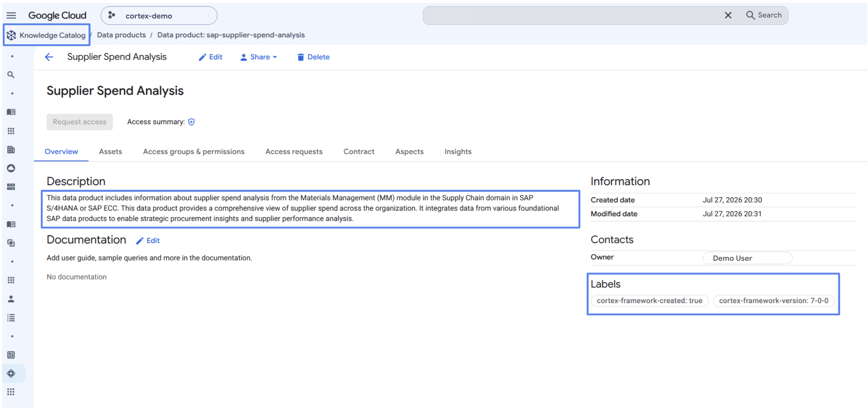Open Access groups & permissions tab

(193, 152)
